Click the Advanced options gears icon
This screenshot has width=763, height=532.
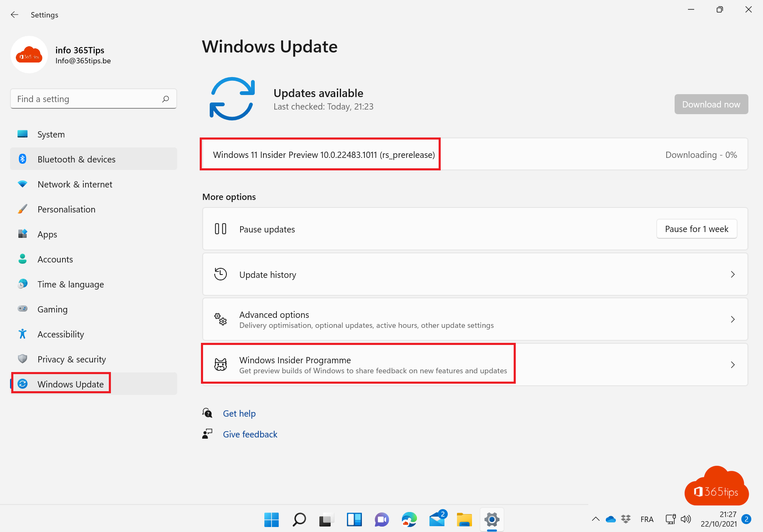(221, 319)
